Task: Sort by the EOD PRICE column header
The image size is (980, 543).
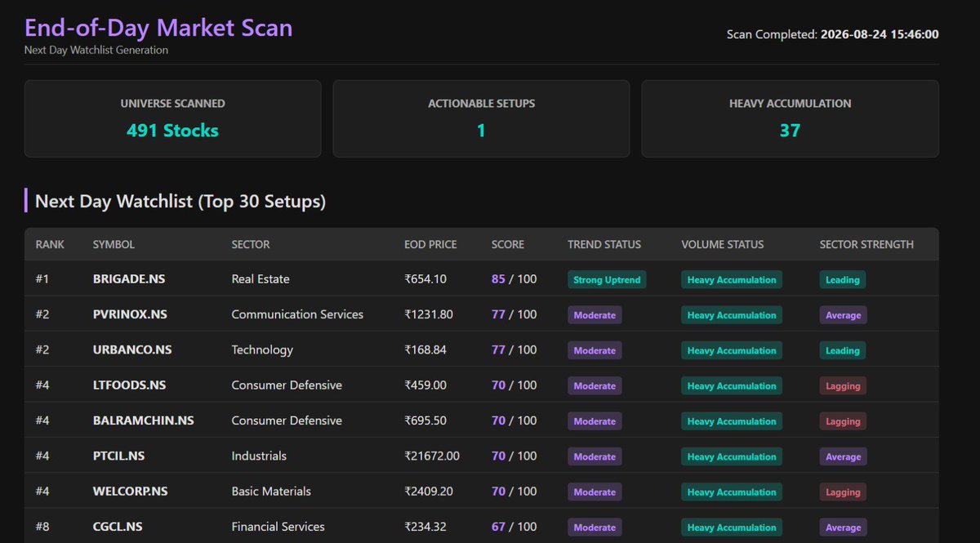Action: click(x=430, y=244)
